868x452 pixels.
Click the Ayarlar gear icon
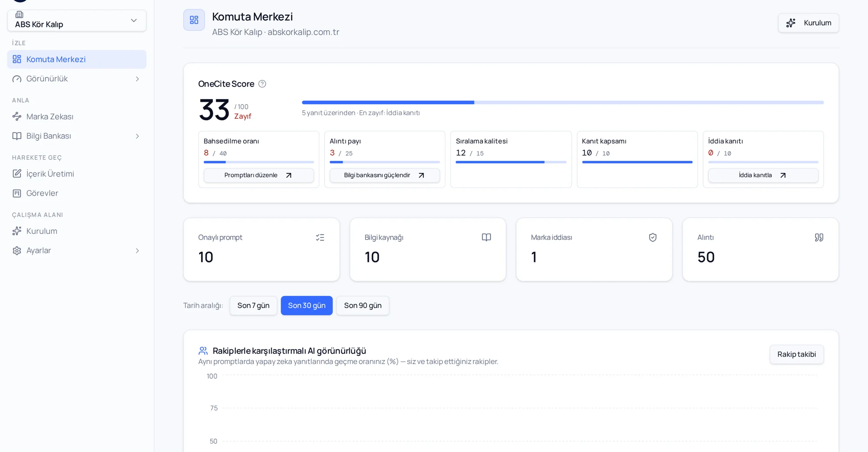(17, 250)
